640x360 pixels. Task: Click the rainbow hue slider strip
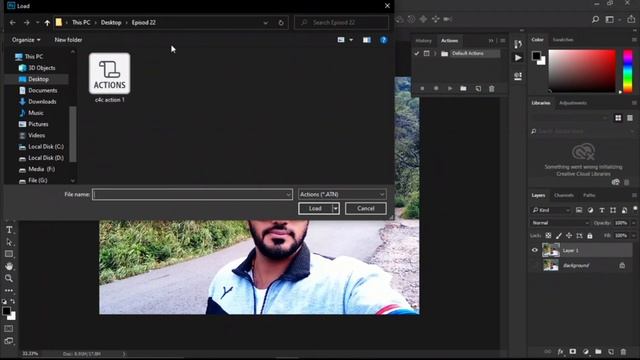pos(628,71)
